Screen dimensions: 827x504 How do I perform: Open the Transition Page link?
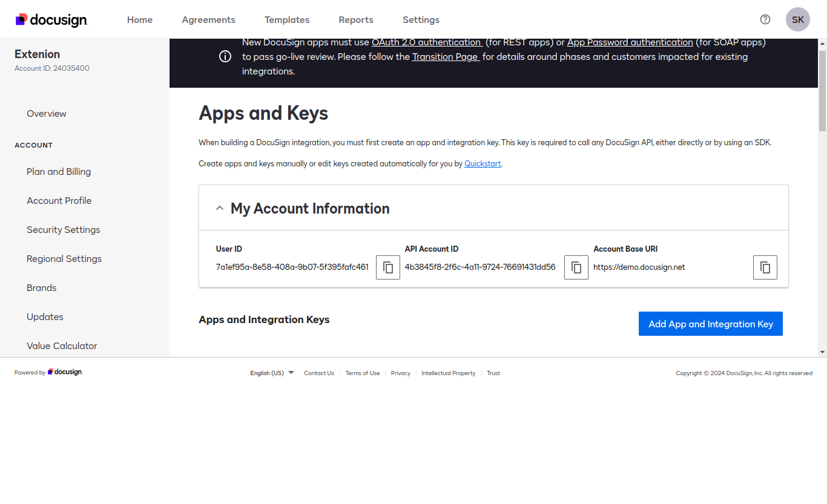pos(446,57)
